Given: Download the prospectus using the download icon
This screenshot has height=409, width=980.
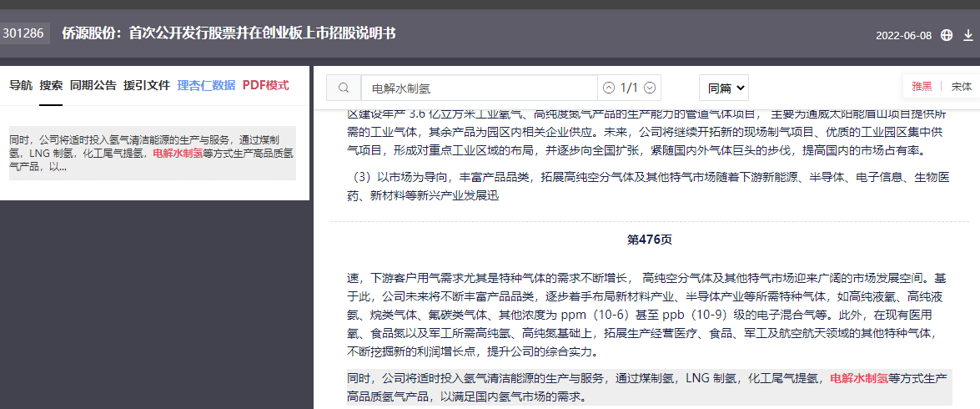Looking at the screenshot, I should click(x=968, y=35).
